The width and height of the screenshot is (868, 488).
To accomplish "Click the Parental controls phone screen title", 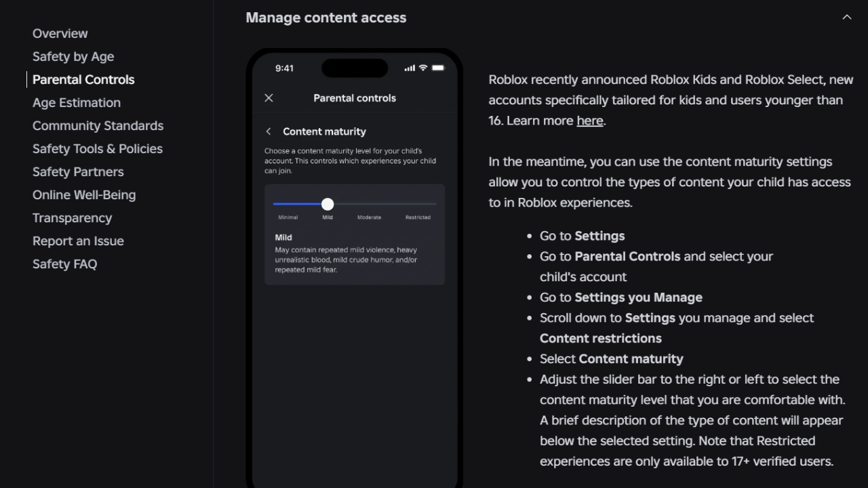I will (355, 98).
